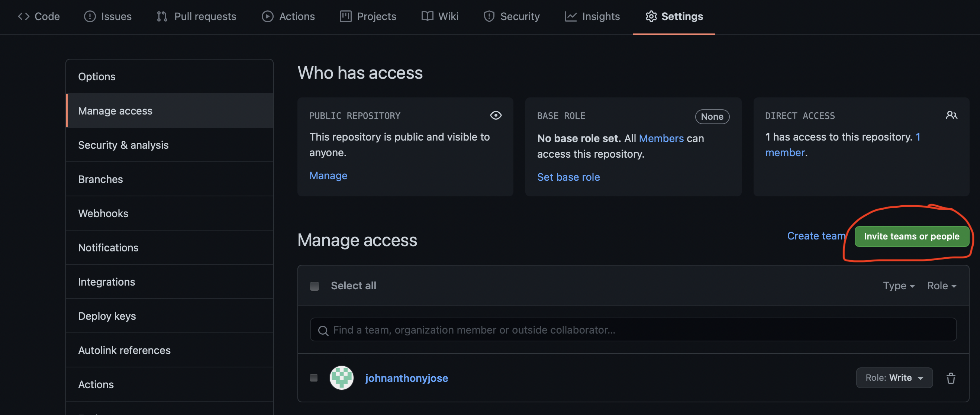Open the Security shield tab
Viewport: 980px width, 415px height.
pos(511,16)
